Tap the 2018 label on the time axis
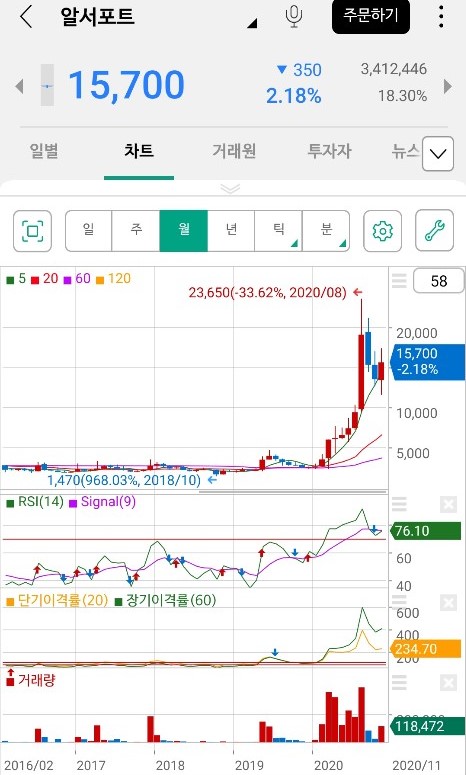The height and width of the screenshot is (775, 466). [170, 766]
